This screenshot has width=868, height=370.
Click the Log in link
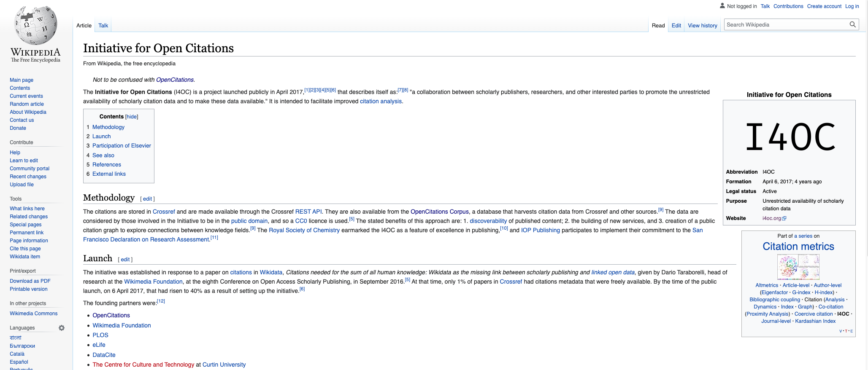click(x=852, y=6)
